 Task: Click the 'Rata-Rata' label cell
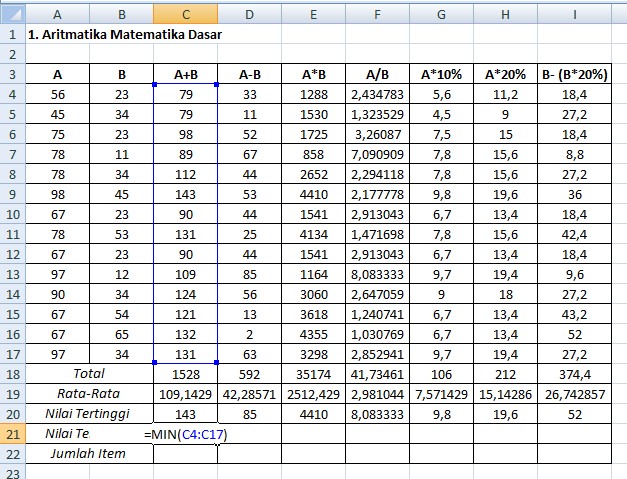coord(90,394)
